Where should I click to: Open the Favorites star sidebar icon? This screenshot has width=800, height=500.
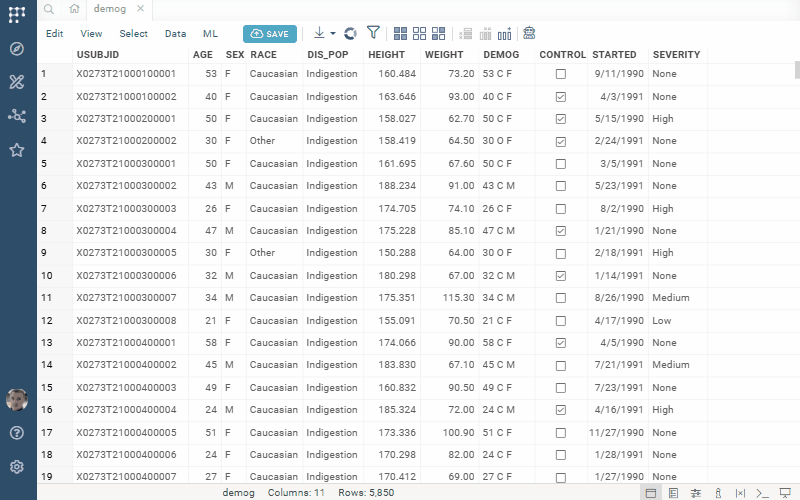click(x=17, y=150)
